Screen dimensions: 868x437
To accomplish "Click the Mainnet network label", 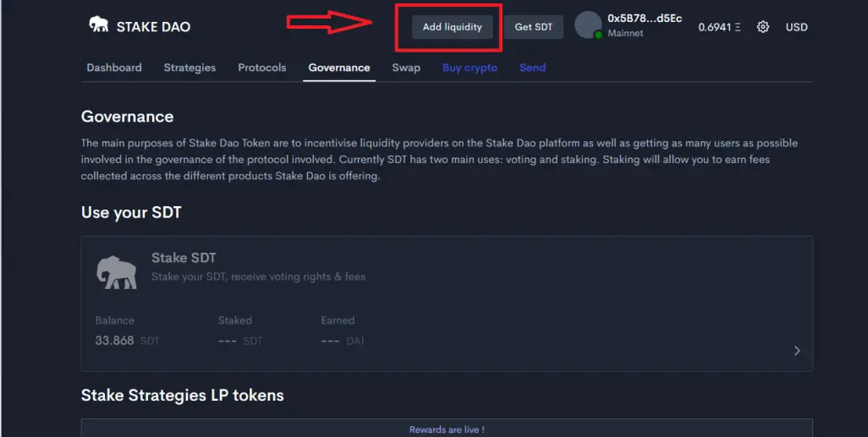I will point(625,33).
